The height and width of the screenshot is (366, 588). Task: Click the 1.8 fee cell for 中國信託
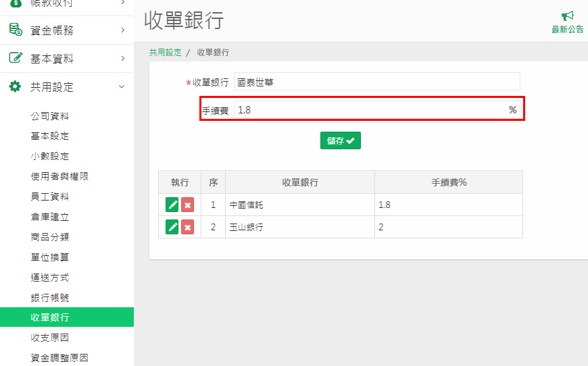pos(449,205)
